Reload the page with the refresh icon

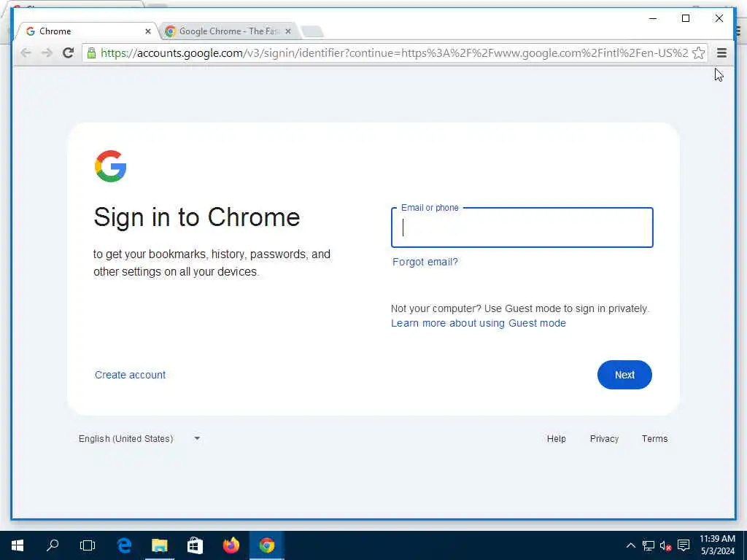pyautogui.click(x=68, y=52)
